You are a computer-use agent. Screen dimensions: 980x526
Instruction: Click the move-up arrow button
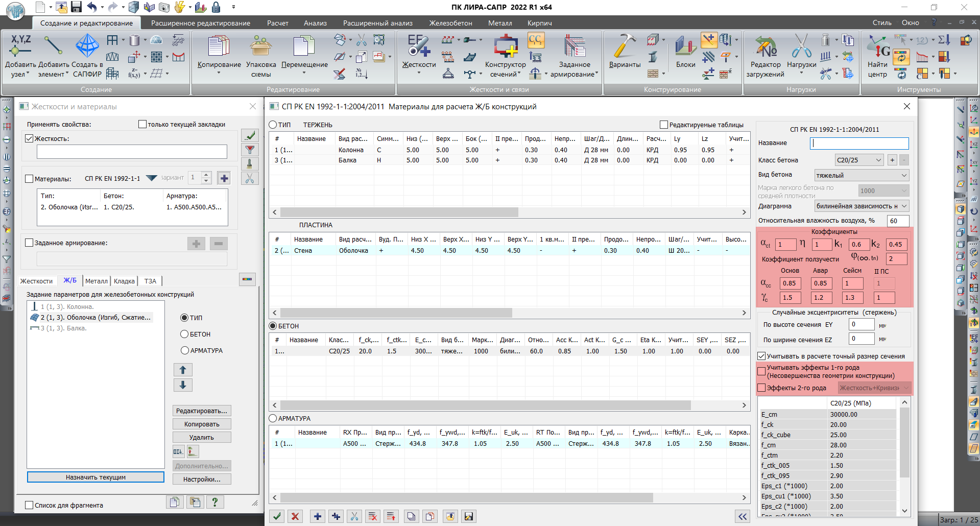tap(183, 370)
